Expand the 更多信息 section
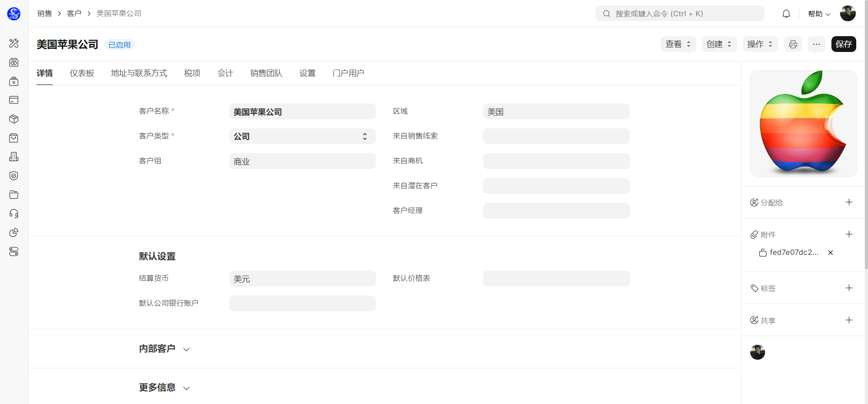This screenshot has height=404, width=868. [x=164, y=388]
